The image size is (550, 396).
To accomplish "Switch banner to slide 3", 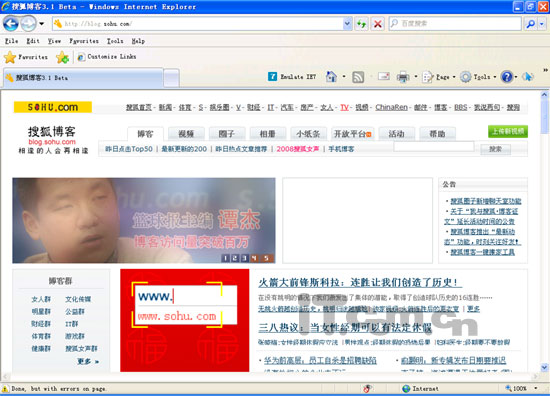I will click(x=244, y=258).
